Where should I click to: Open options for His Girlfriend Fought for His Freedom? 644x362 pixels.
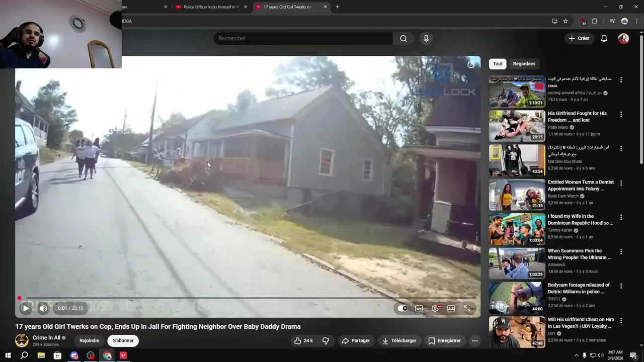tap(621, 114)
